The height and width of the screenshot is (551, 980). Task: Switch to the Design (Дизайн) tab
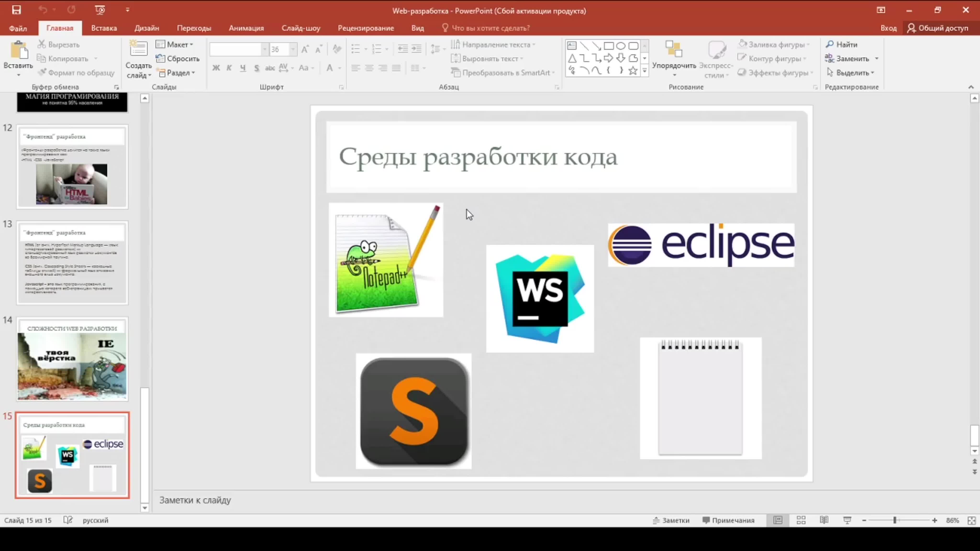pyautogui.click(x=146, y=28)
